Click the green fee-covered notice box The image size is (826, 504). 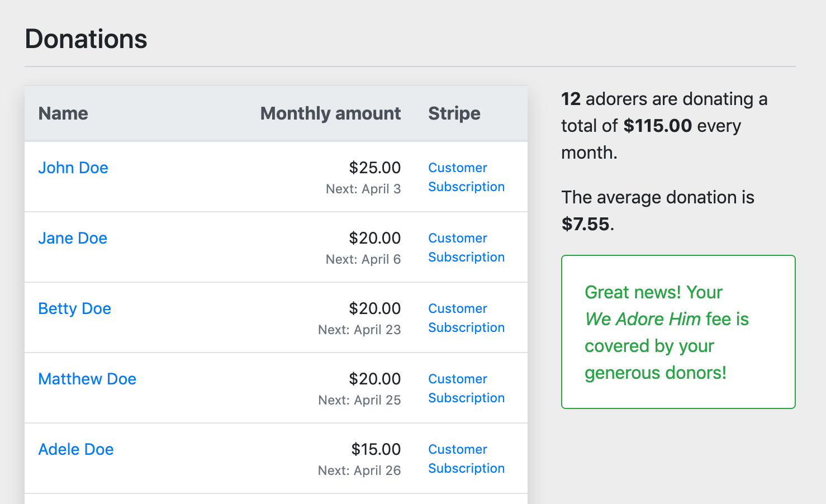pyautogui.click(x=678, y=332)
